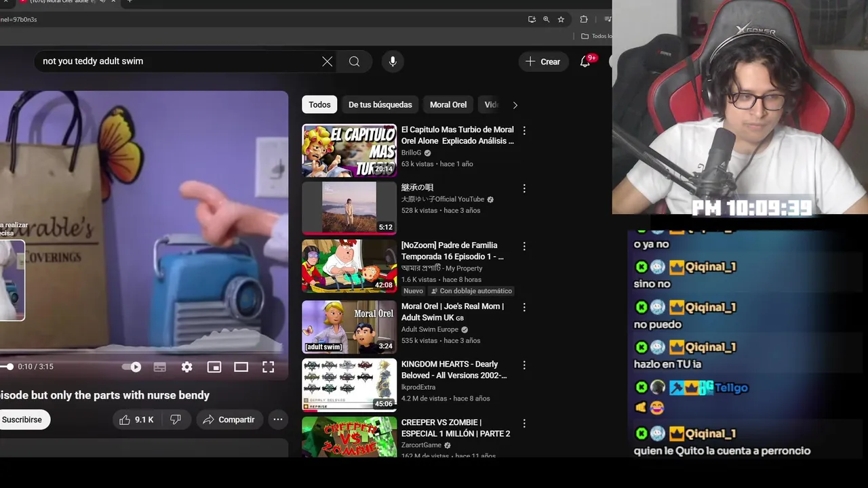Open more actions menu below video
The width and height of the screenshot is (868, 488).
point(278,420)
